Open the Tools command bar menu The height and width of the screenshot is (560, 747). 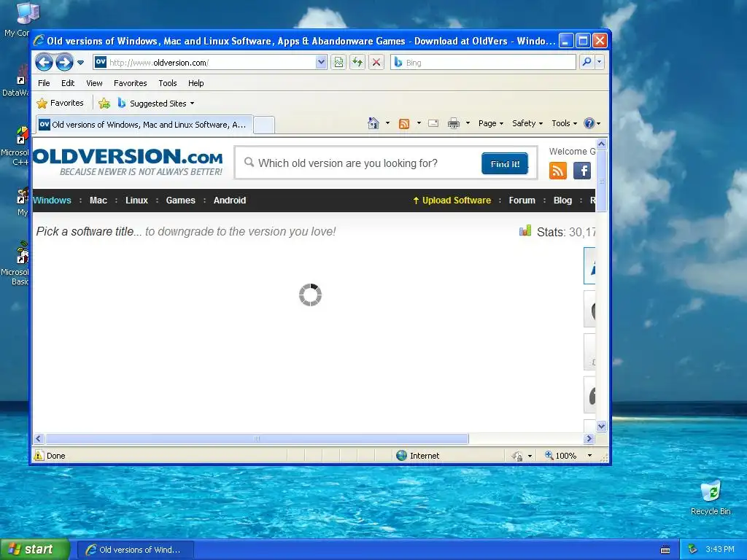click(564, 123)
